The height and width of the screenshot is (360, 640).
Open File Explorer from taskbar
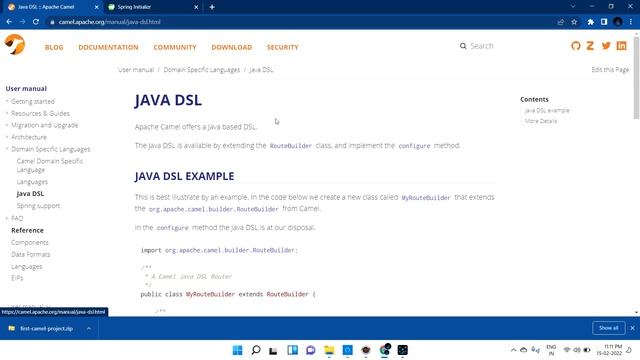[x=329, y=350]
